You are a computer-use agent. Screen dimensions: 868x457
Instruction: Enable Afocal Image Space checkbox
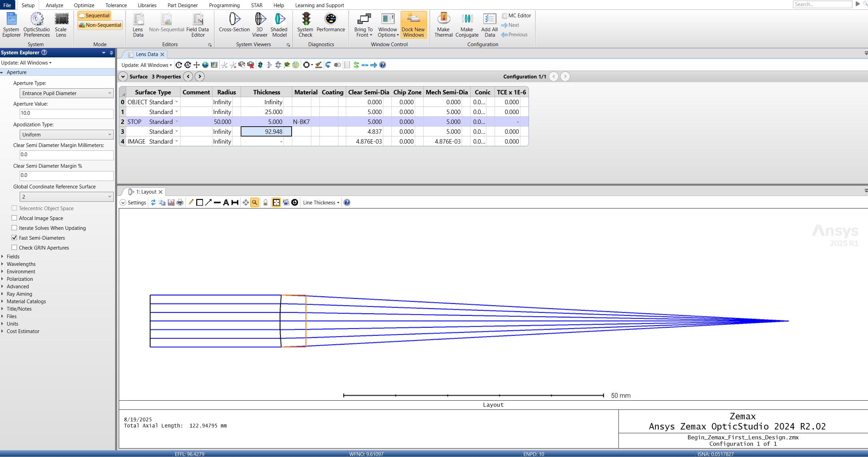14,218
